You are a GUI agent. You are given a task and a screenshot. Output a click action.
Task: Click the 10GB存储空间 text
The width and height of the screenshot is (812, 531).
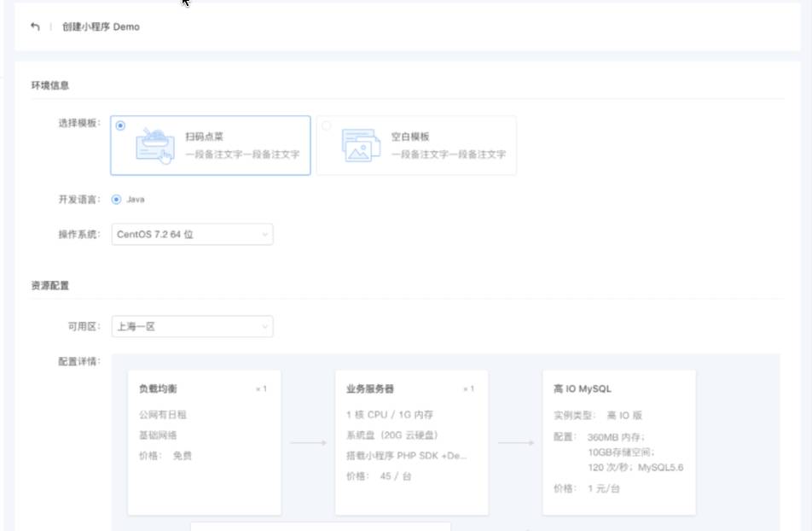coord(622,452)
